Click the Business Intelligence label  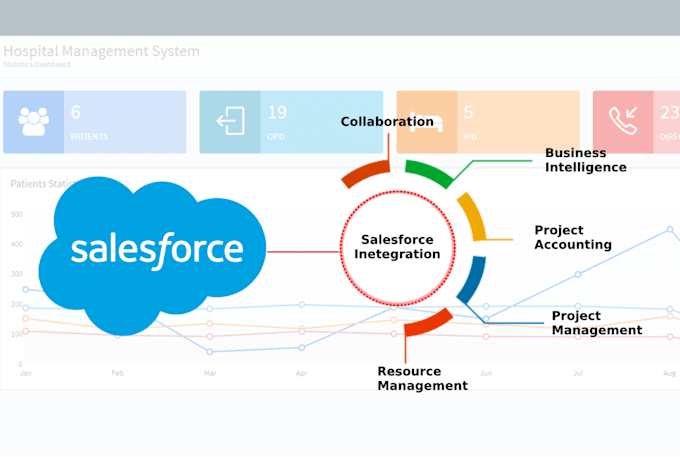point(585,160)
